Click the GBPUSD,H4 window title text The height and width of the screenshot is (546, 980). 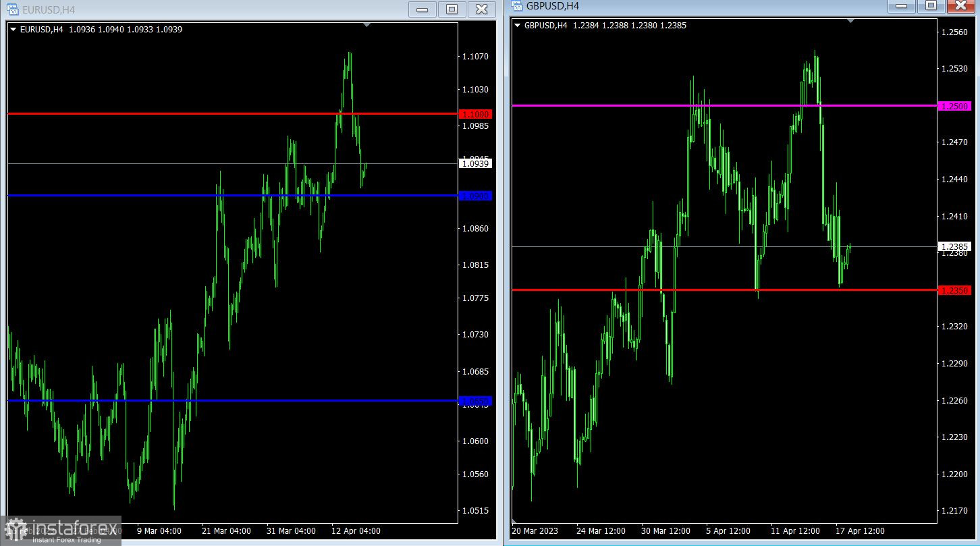click(x=553, y=6)
